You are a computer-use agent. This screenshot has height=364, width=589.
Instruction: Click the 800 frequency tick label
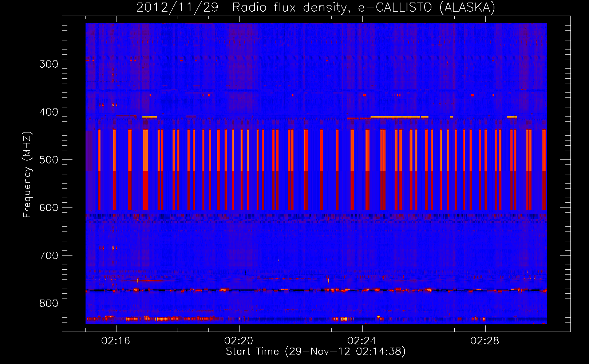coord(49,304)
